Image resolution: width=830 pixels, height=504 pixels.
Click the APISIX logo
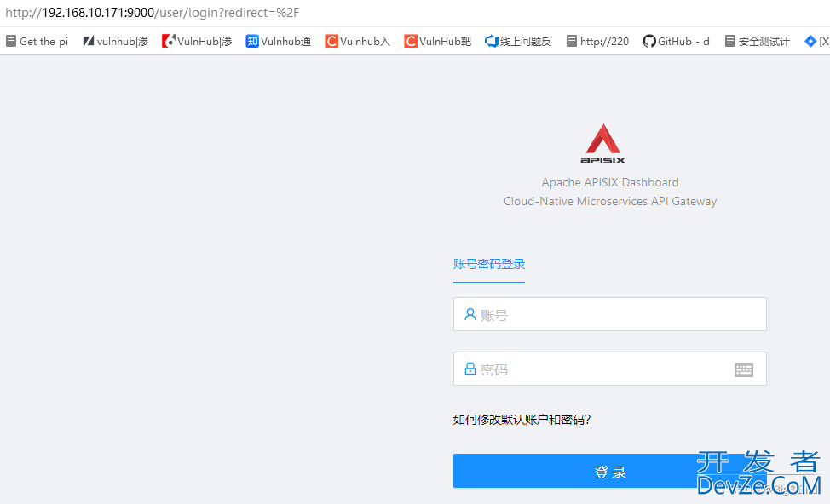click(603, 144)
